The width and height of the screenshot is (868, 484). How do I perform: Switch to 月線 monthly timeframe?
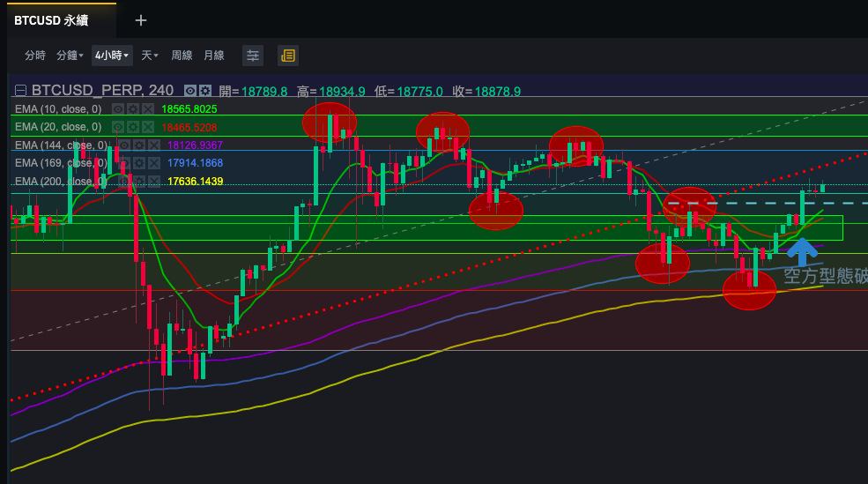pos(214,56)
